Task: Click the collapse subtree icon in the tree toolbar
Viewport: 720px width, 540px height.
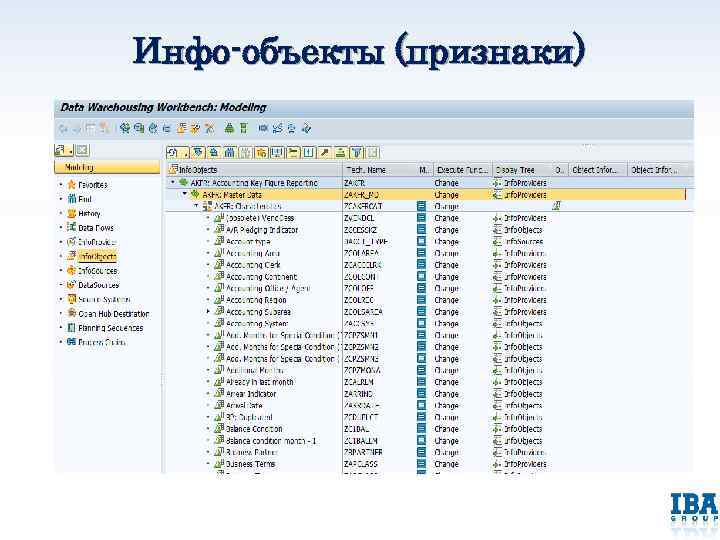Action: (214, 152)
